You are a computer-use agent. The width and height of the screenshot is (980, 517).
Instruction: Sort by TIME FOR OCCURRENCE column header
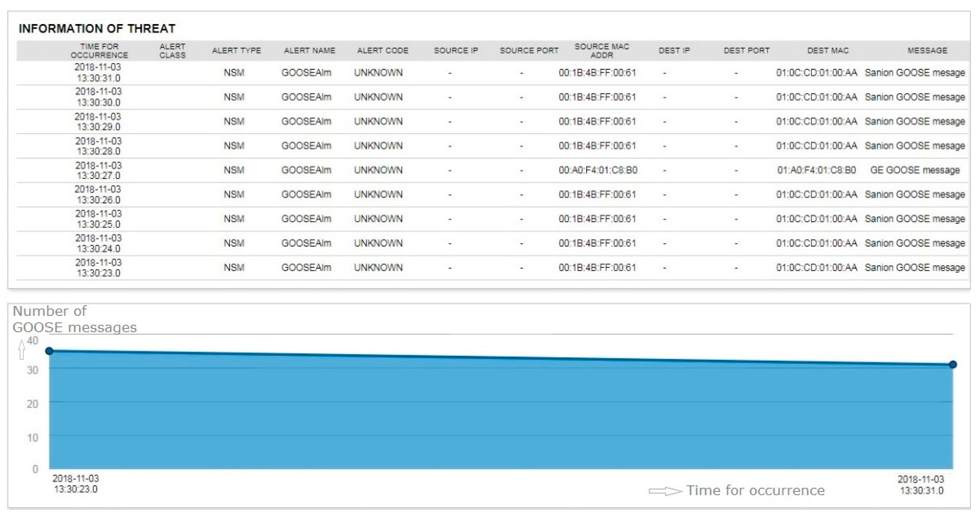tap(99, 51)
